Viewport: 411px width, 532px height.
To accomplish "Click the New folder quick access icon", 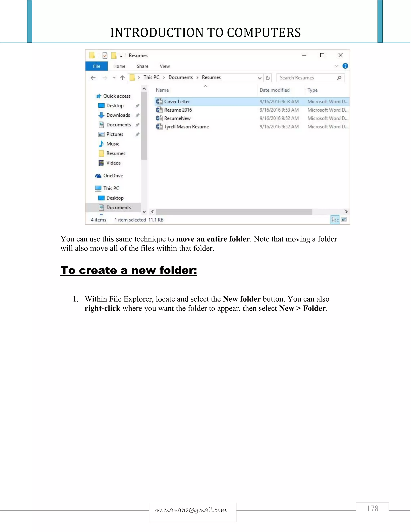I will 114,56.
